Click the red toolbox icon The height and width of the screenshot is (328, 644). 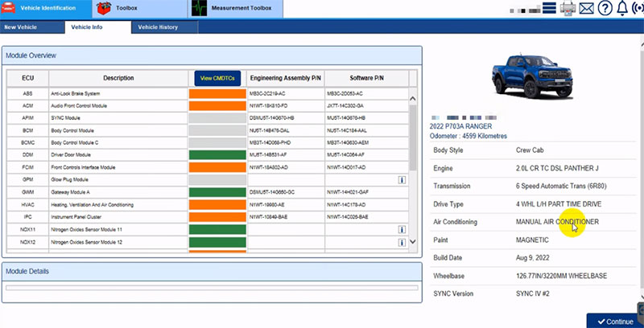pyautogui.click(x=104, y=8)
